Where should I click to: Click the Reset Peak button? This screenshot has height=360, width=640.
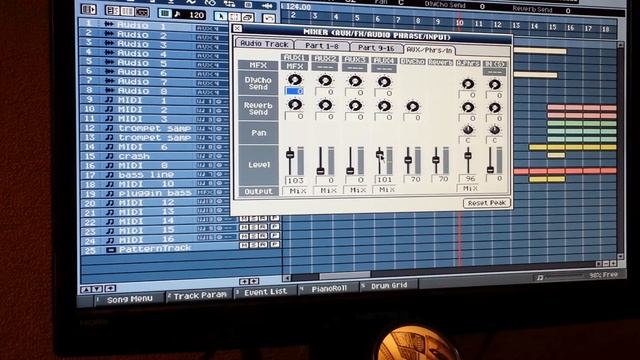[487, 203]
